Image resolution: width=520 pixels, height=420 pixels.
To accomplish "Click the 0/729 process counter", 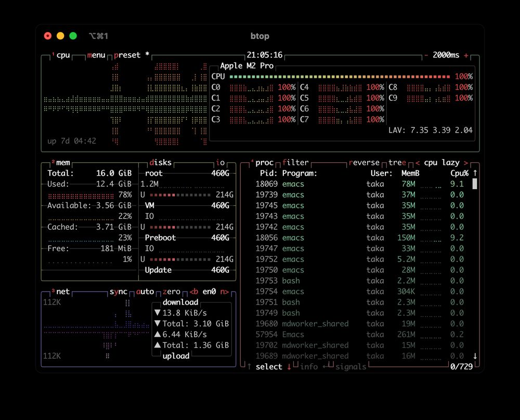I will coord(461,366).
